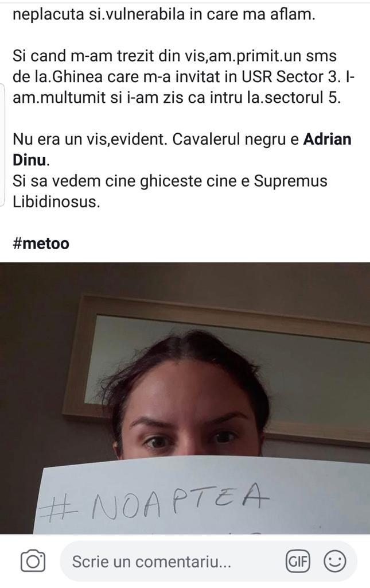The height and width of the screenshot is (588, 370).
Task: Tap the camera icon to attach a photo
Action: 33,561
